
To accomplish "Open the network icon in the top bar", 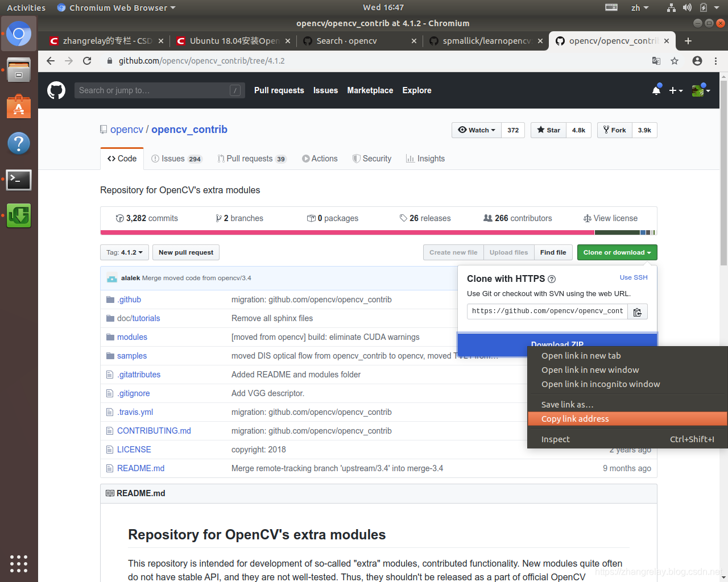I will (671, 7).
